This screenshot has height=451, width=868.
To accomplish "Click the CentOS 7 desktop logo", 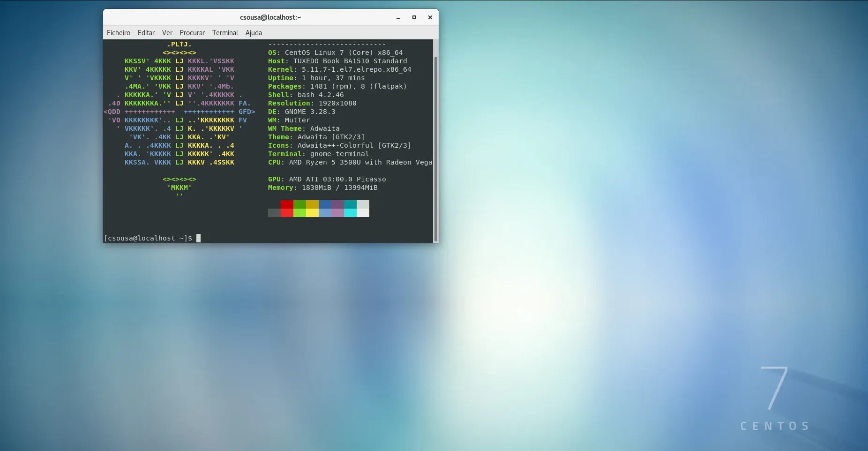I will (775, 398).
